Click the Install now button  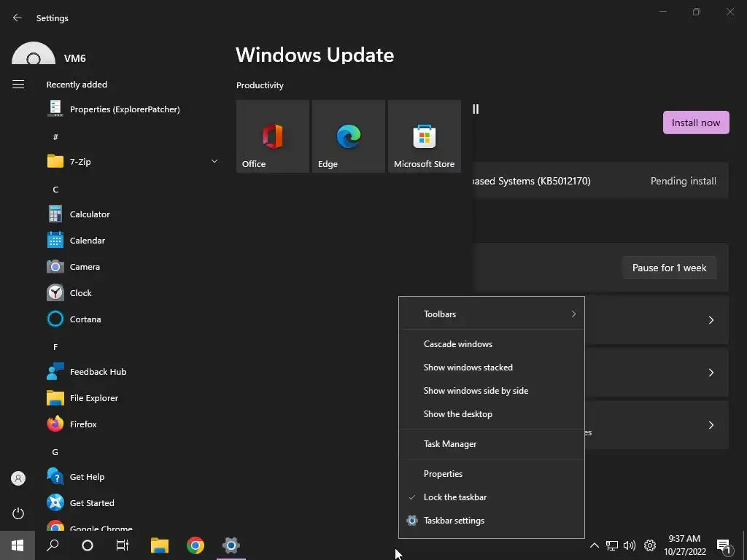click(x=695, y=122)
